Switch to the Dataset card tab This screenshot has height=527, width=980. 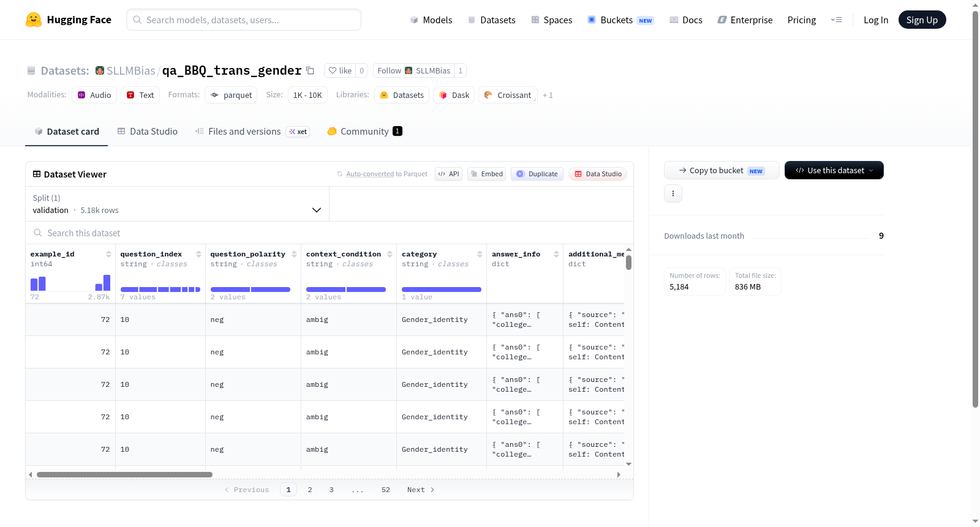pyautogui.click(x=66, y=131)
